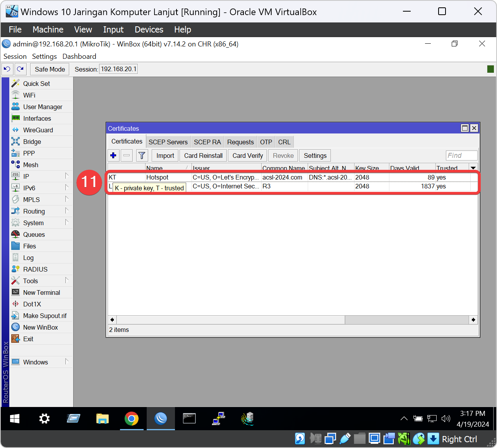Open the WinBox Settings menu

45,56
